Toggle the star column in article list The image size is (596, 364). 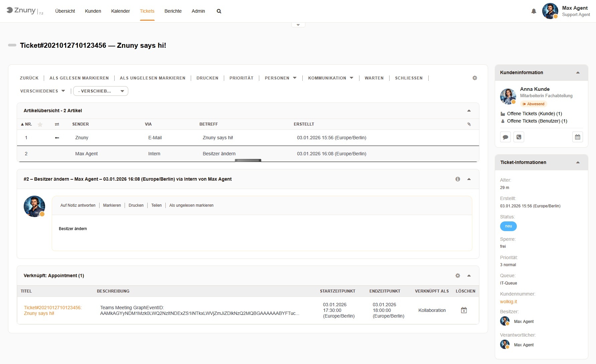(x=40, y=124)
